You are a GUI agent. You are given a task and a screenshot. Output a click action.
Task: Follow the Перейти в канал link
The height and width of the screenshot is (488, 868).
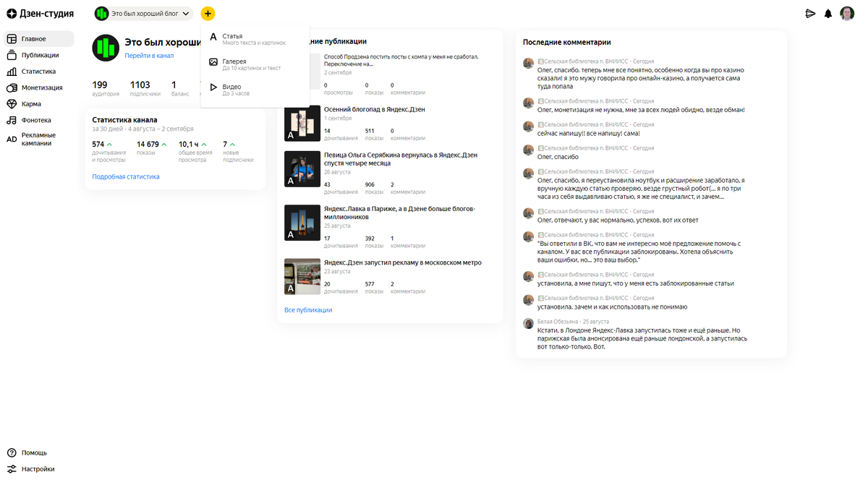coord(149,56)
